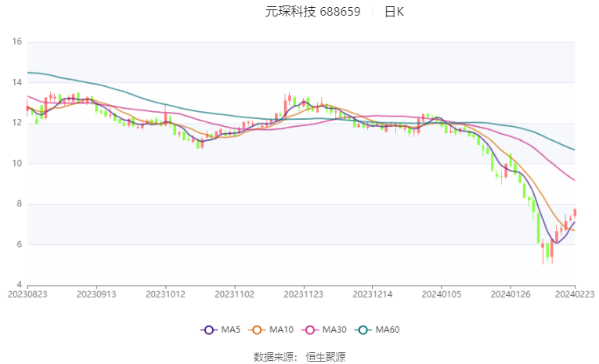Click the 20231214 x-axis date label

[x=373, y=294]
